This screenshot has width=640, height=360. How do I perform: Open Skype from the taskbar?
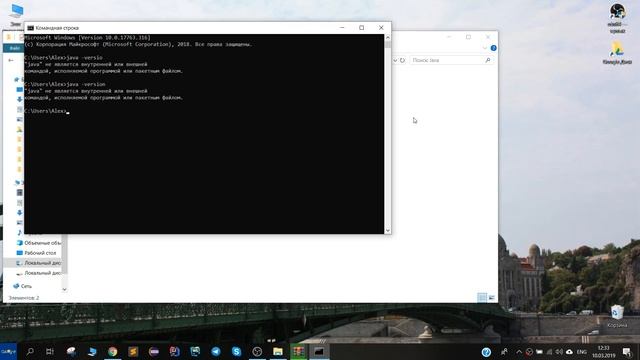pyautogui.click(x=236, y=351)
